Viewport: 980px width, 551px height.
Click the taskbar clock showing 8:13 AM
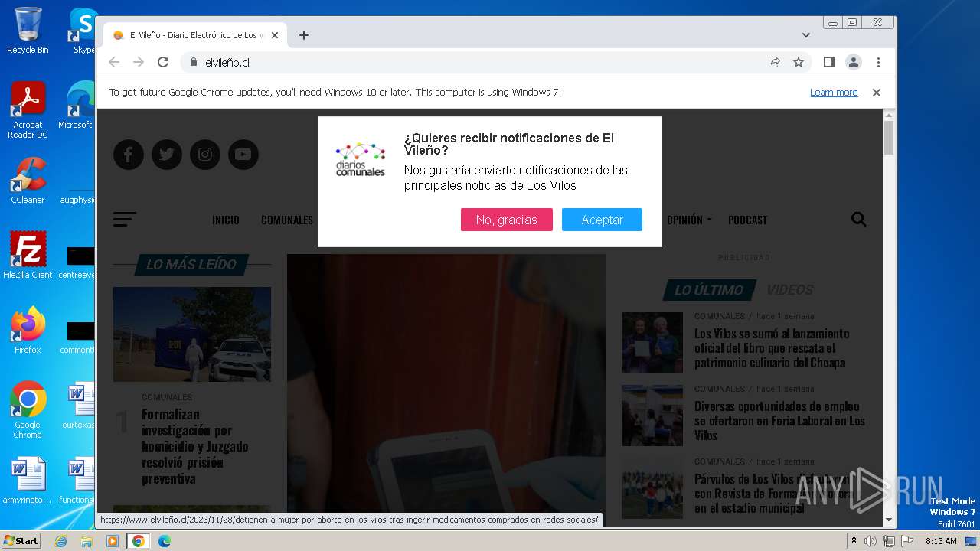941,541
